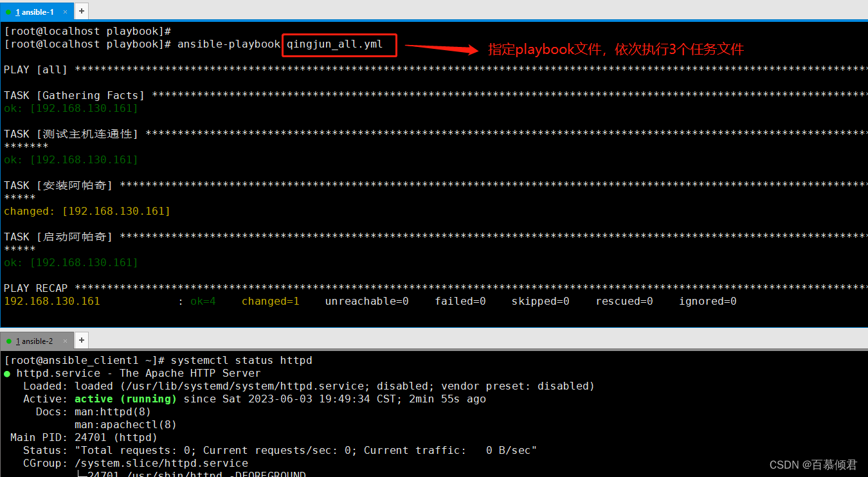This screenshot has height=477, width=868.
Task: Add a new tab beside ansible-2
Action: coord(82,340)
